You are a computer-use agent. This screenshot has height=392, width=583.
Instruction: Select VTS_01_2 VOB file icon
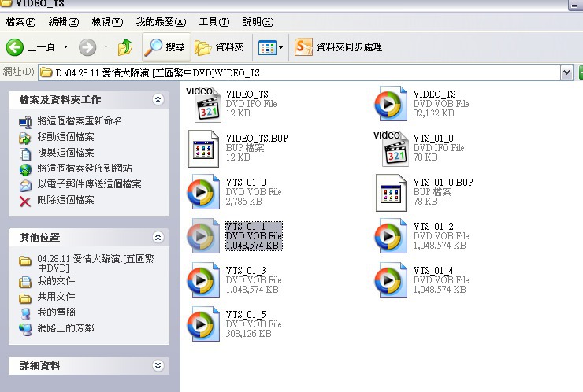[x=391, y=236]
